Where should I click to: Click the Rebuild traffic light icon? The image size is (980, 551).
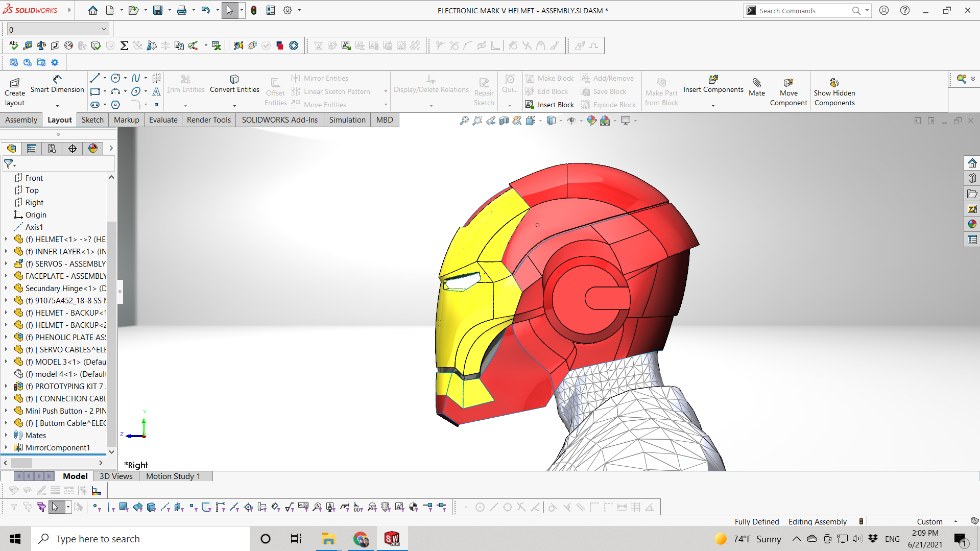(254, 10)
